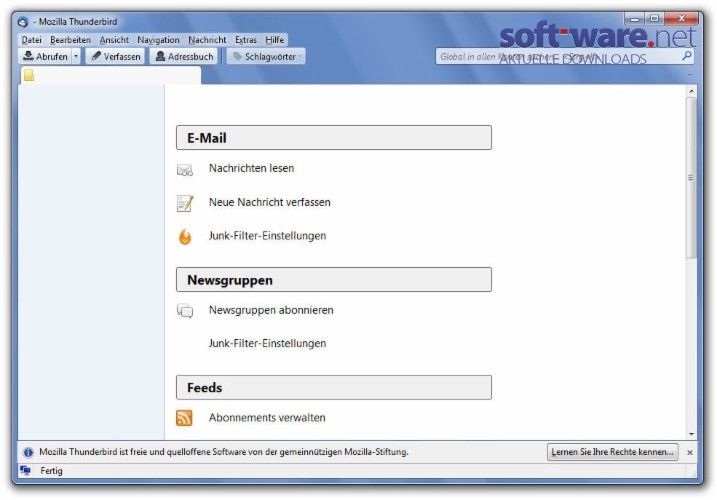Click Verfassen to compose a message

[x=116, y=56]
